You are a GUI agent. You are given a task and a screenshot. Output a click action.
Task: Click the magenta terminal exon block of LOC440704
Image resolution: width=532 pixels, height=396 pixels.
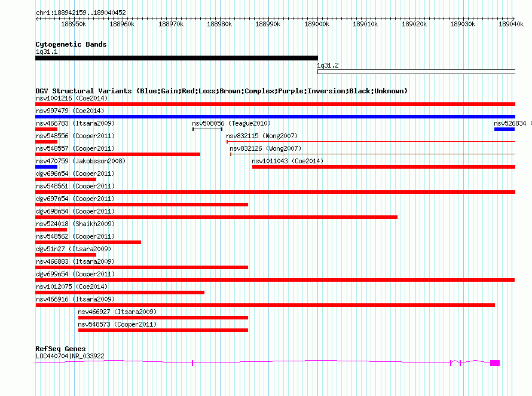point(495,363)
